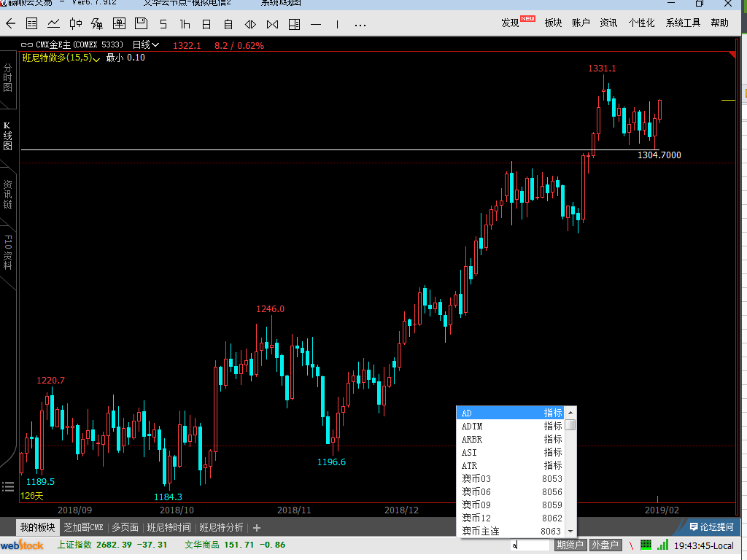Toggle the split layout panel icon
Image resolution: width=747 pixels, height=560 pixels.
[295, 24]
